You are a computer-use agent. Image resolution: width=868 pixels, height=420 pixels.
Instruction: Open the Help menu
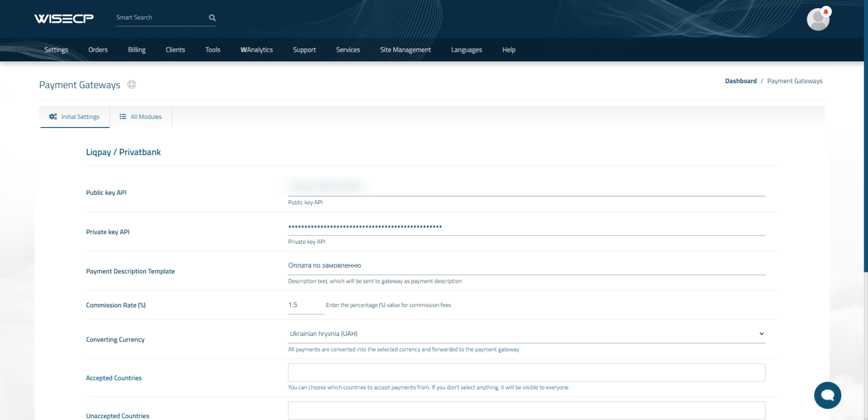click(x=509, y=50)
